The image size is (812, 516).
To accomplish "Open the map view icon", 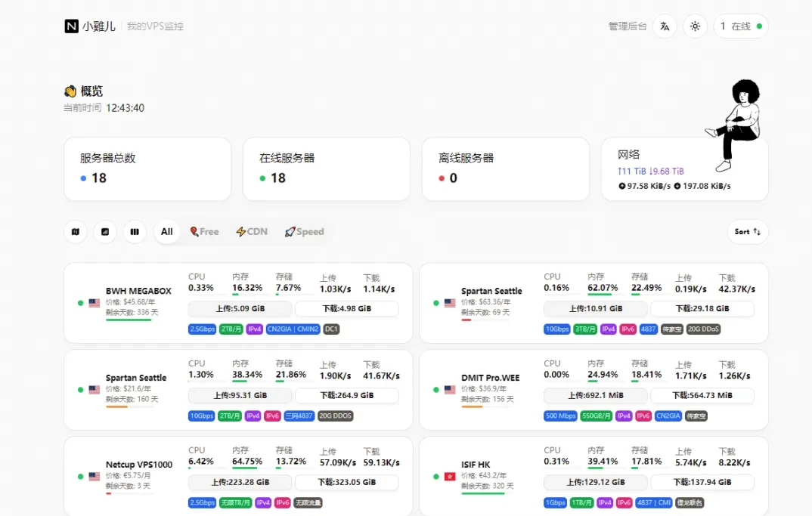I will click(76, 232).
